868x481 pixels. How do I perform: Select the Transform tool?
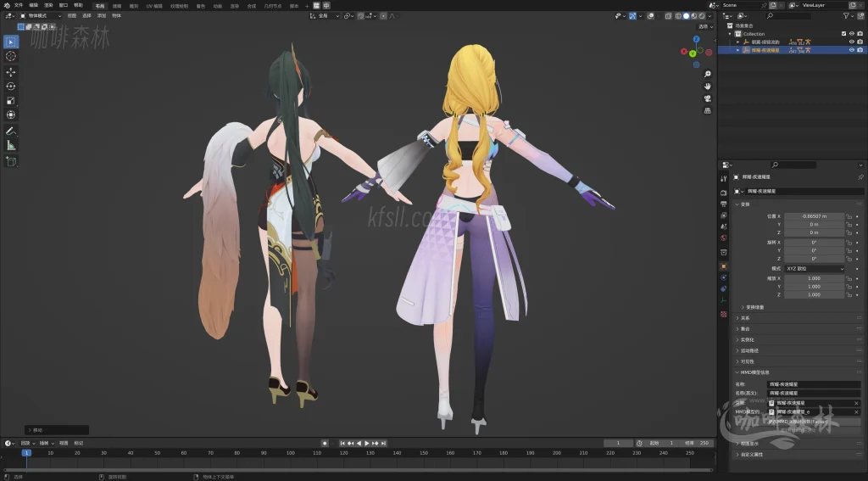(x=10, y=115)
